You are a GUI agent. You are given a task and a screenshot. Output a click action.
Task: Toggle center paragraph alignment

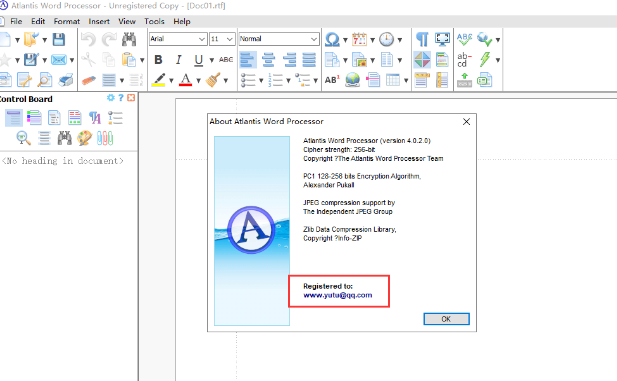[x=268, y=60]
